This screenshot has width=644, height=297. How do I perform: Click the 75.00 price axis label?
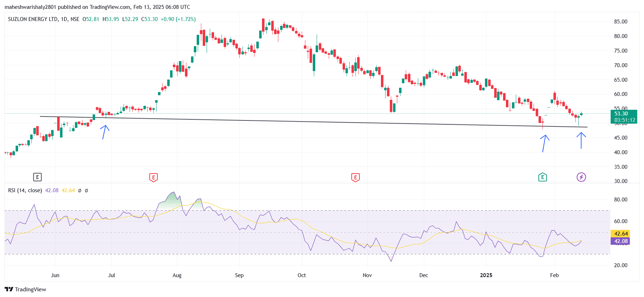(x=621, y=51)
